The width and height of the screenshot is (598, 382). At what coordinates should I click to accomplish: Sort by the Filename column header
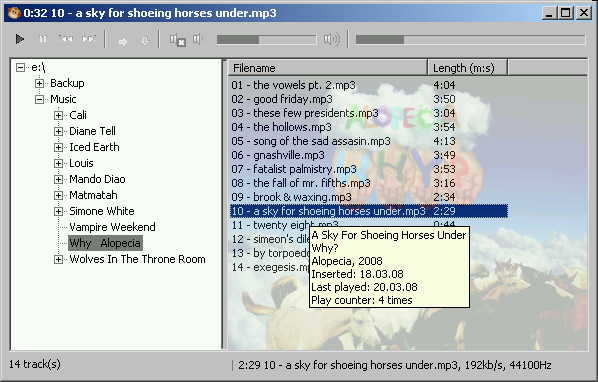328,68
